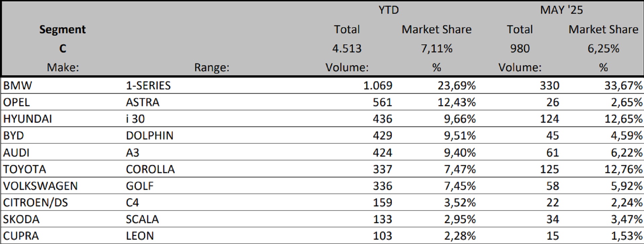Select the AUDI make cell
Screen dimensions: 644x244
[16, 153]
